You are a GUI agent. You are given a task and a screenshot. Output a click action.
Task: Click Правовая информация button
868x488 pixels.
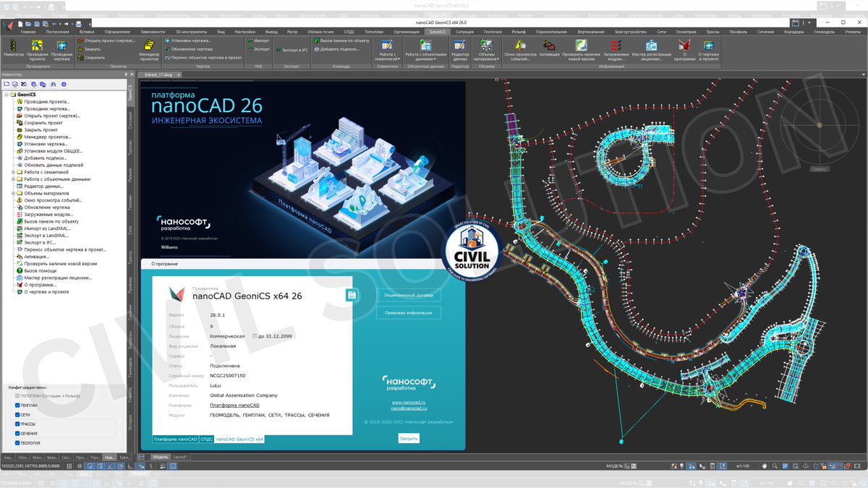pyautogui.click(x=409, y=312)
